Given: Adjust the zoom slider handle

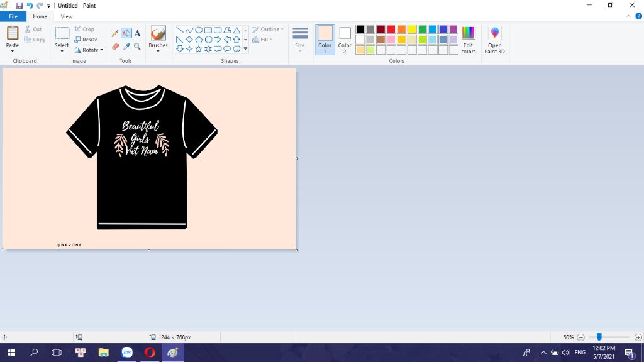Looking at the screenshot, I should tap(599, 337).
